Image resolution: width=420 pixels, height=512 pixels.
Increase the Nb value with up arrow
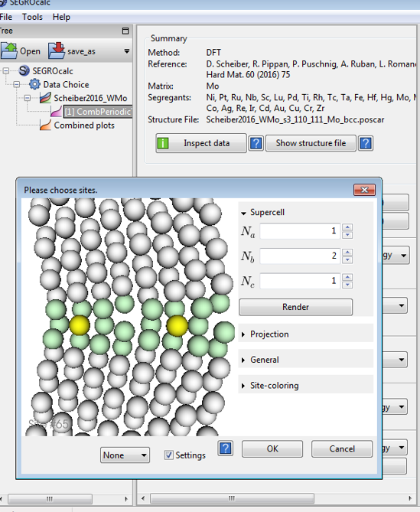(347, 252)
